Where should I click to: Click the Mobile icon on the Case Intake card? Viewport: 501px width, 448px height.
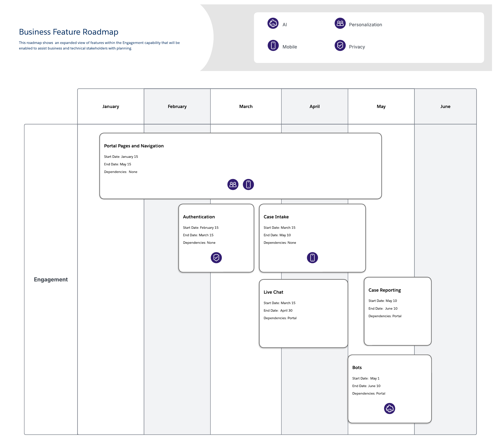tap(312, 258)
